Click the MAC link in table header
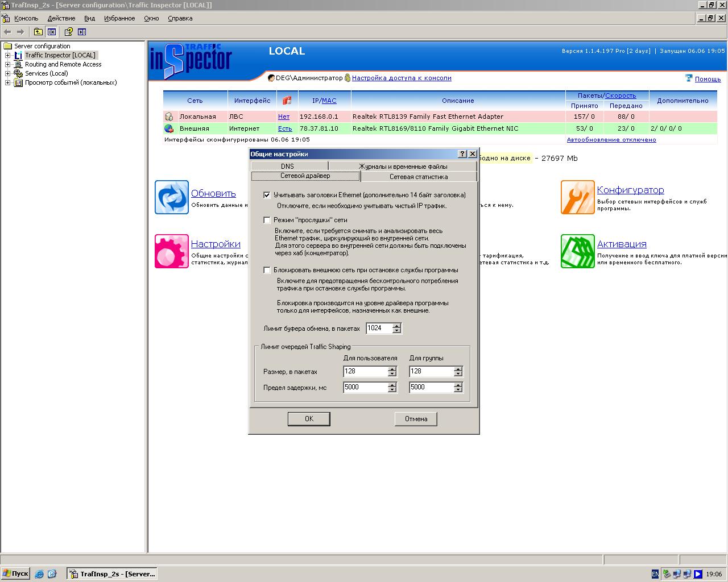Screen dimensions: 728x582 [329, 101]
